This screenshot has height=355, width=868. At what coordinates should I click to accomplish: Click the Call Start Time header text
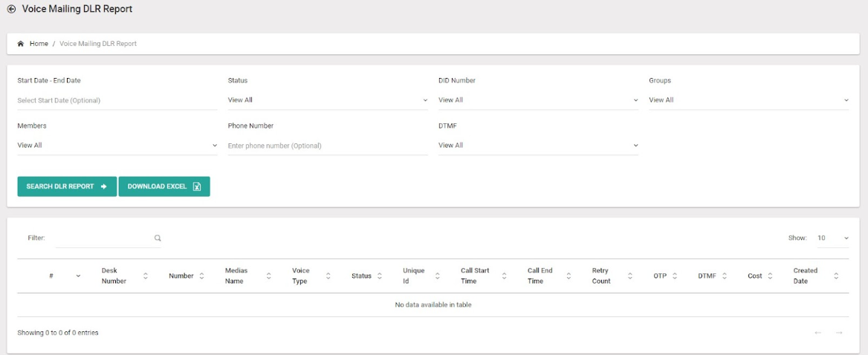click(x=475, y=276)
